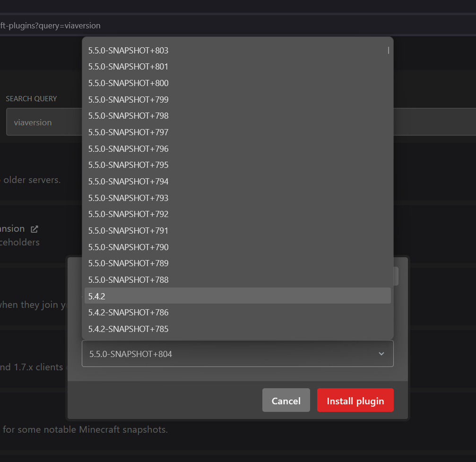Click the 5.5.0-SNAPSHOT+789 entry
Image resolution: width=476 pixels, height=462 pixels.
(x=237, y=263)
